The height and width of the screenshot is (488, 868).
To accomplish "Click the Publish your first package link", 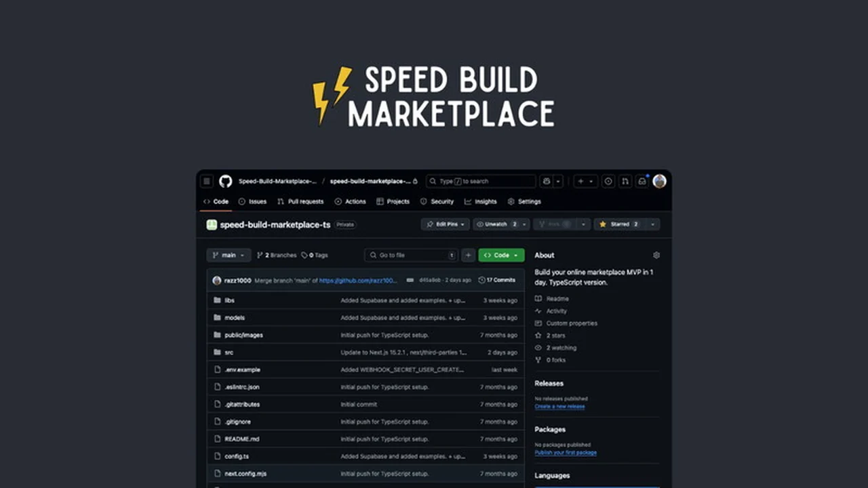I will tap(566, 452).
